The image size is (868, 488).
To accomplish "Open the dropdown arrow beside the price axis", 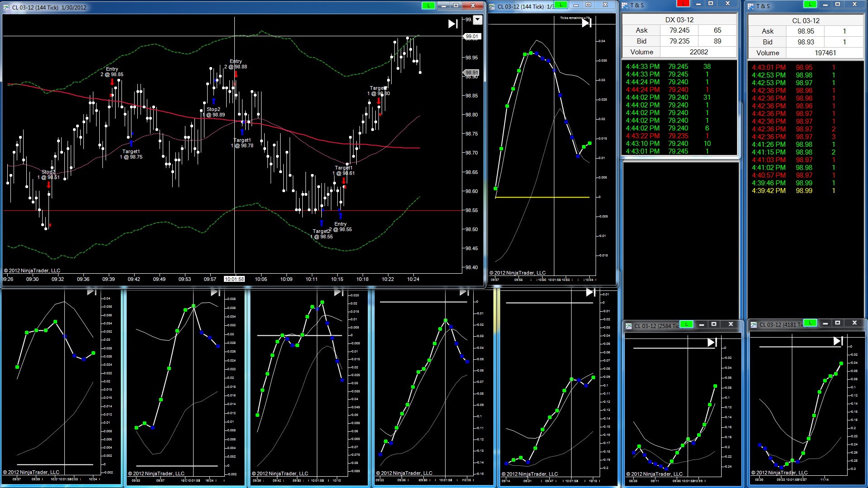I will coord(478,20).
